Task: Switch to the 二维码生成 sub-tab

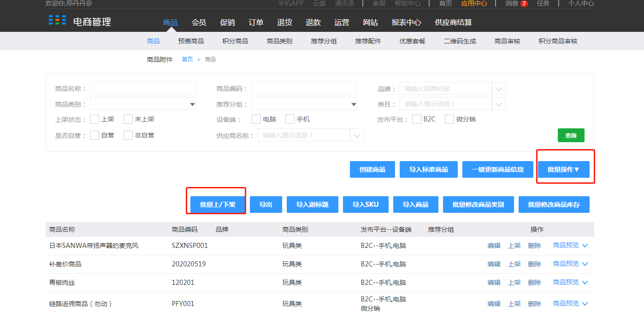Action: click(x=460, y=41)
